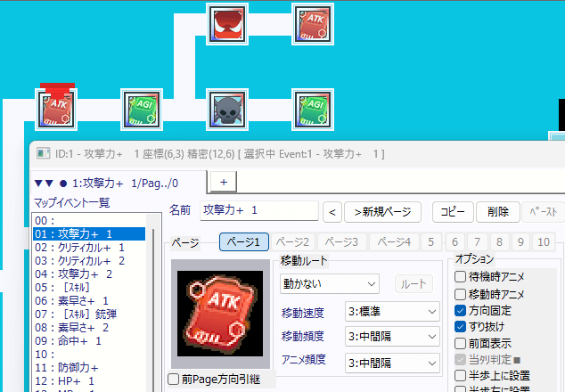Uncheck the 方向固定 option
Viewport: 565px width, 392px height.
pyautogui.click(x=460, y=311)
